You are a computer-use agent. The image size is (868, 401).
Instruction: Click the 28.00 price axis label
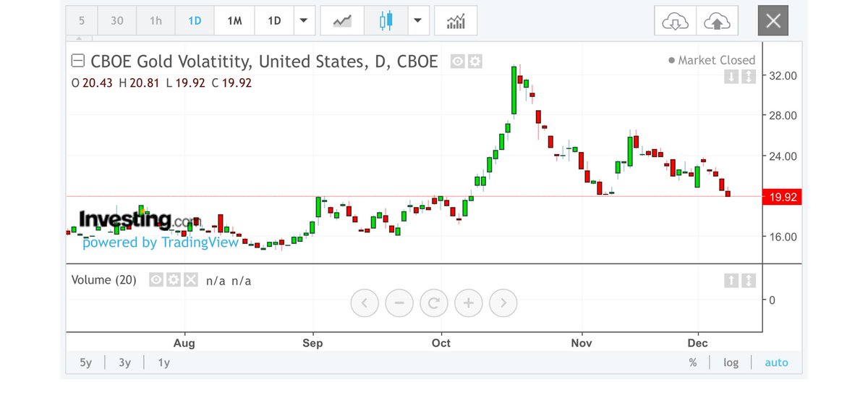pos(781,116)
